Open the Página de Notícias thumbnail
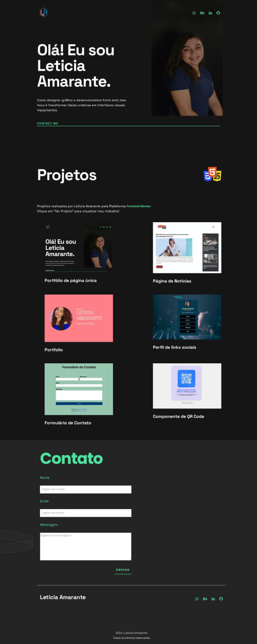Viewport: 257px width, 644px height. click(187, 247)
